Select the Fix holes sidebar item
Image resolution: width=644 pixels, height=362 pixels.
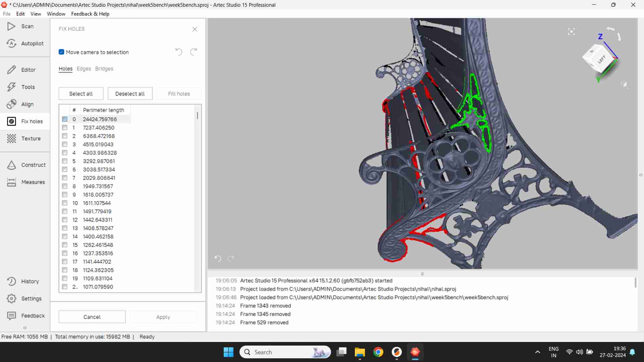point(25,121)
